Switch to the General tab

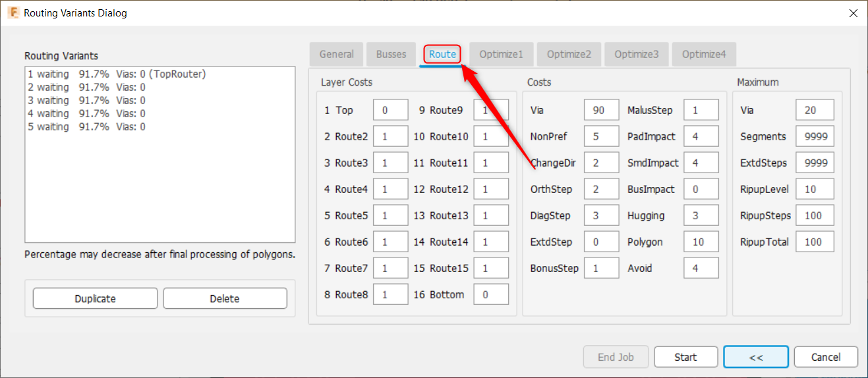(337, 55)
